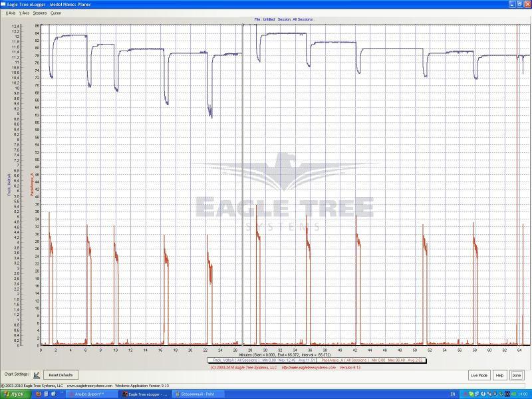The image size is (532, 399).
Task: Click the EN language indicator in the tray
Action: coord(453,394)
